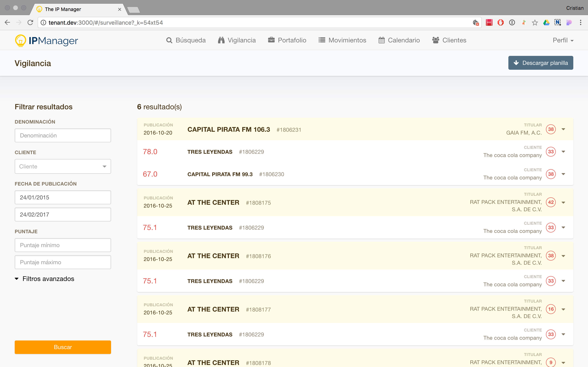
Task: Click the red score badge 42
Action: pos(551,202)
